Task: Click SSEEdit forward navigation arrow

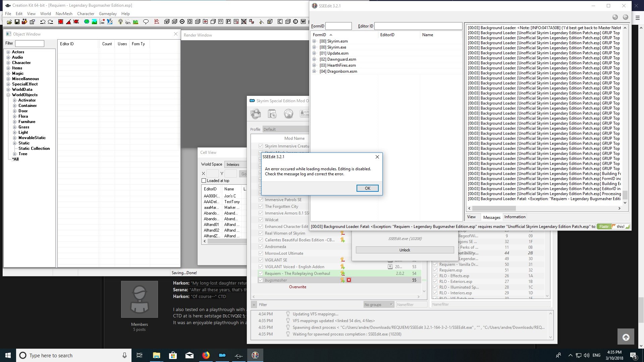Action: coord(626,17)
